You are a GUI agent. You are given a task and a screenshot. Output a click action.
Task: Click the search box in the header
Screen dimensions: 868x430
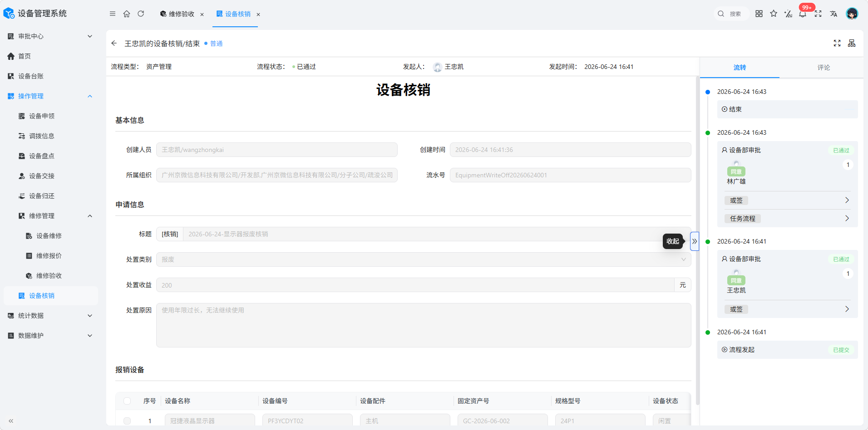731,14
